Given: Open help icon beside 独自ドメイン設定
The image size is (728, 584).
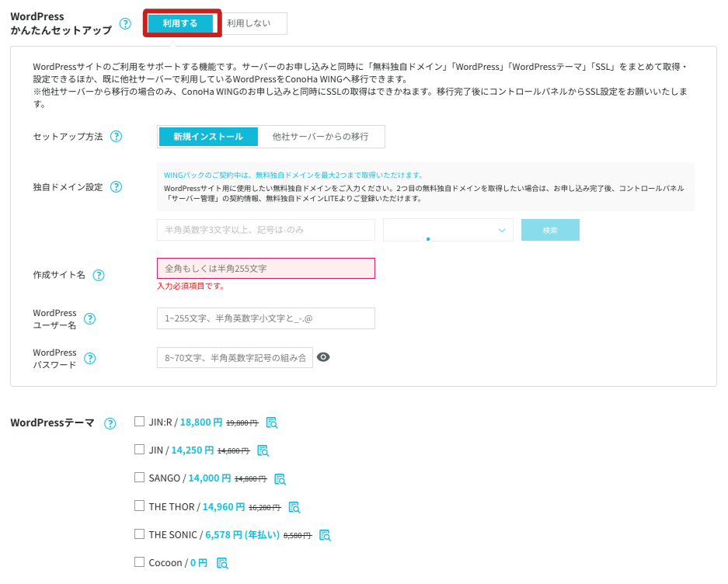Looking at the screenshot, I should pyautogui.click(x=116, y=187).
